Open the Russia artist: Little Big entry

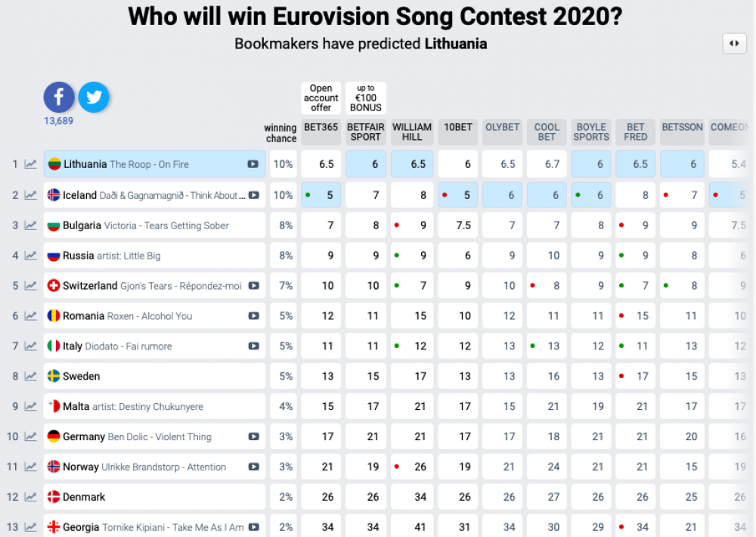tap(154, 256)
